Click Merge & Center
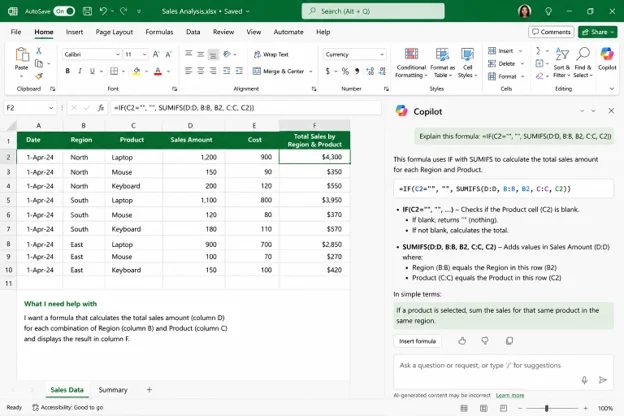The height and width of the screenshot is (416, 624). pos(279,71)
